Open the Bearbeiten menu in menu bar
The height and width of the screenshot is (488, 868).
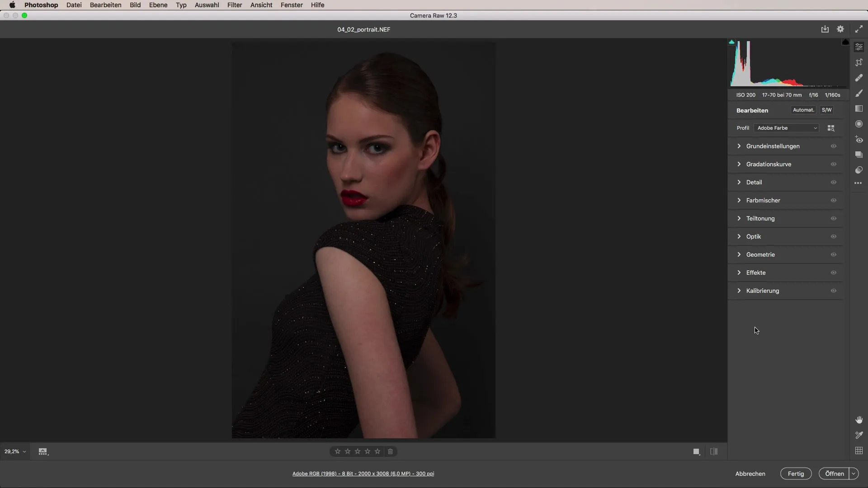point(105,5)
